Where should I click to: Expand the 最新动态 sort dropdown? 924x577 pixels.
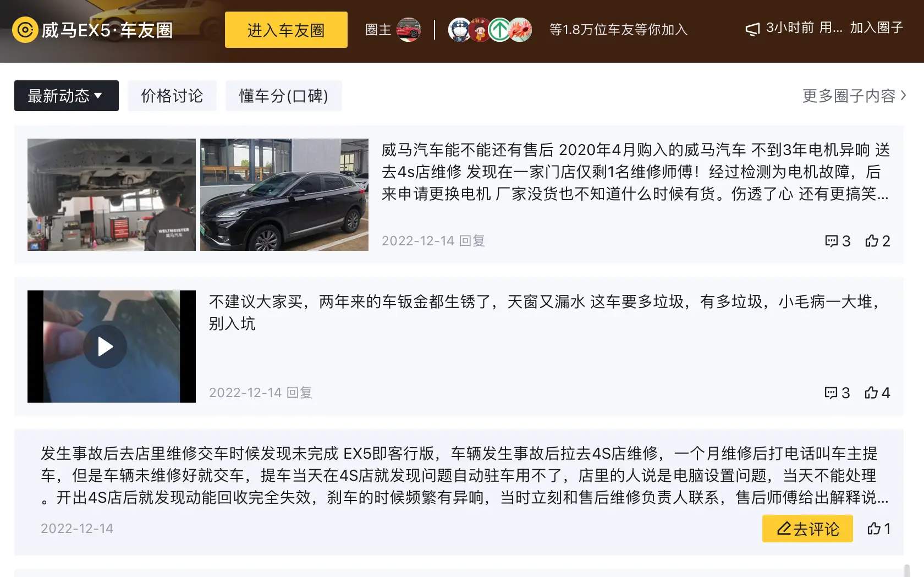[x=67, y=96]
